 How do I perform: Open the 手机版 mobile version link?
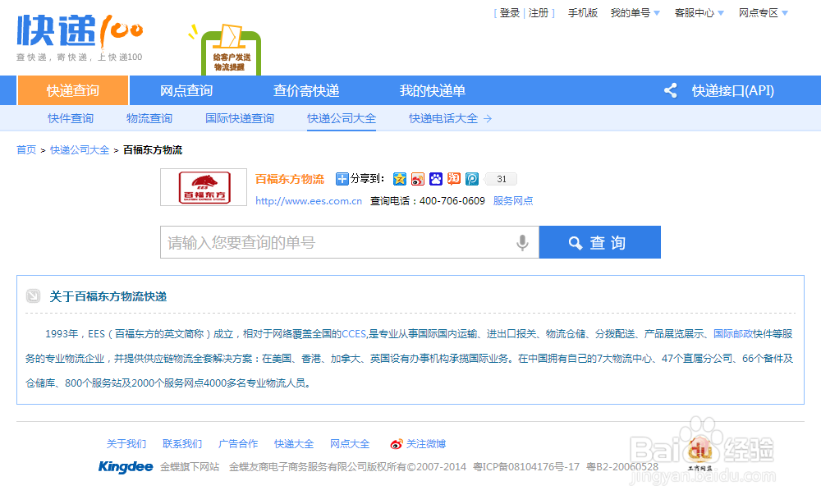tap(583, 13)
